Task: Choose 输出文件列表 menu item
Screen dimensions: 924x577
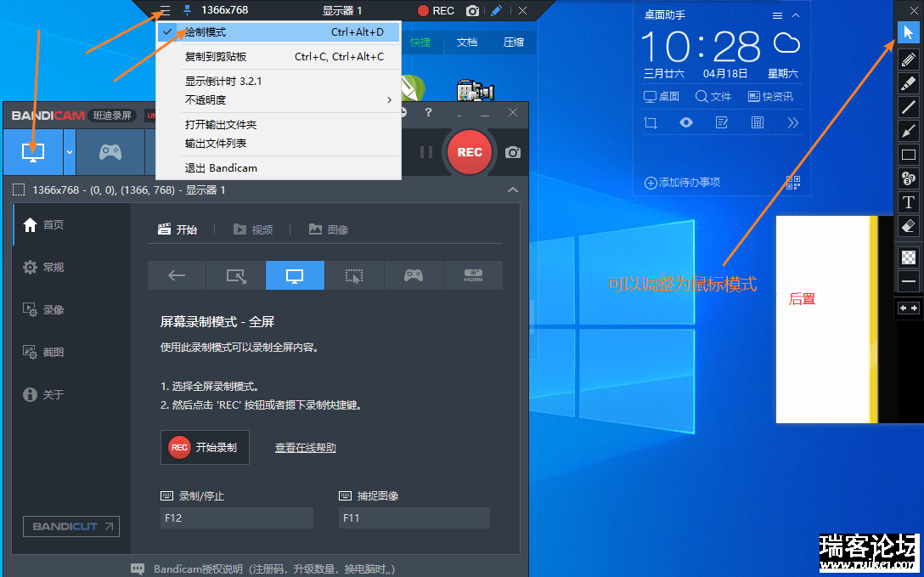Action: [x=279, y=144]
